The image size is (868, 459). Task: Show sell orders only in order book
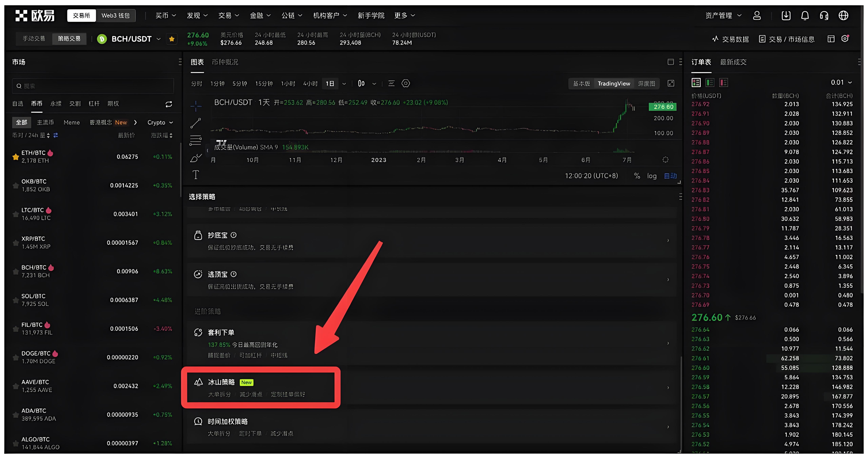point(723,83)
